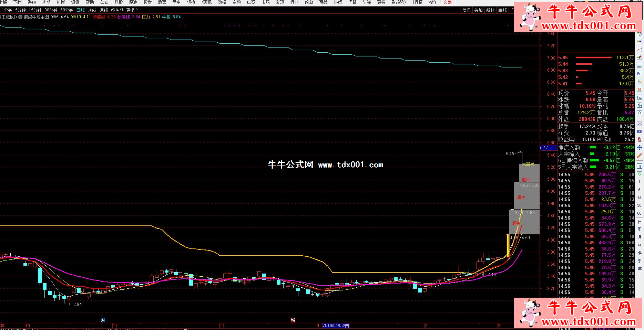
Task: Switch to 1-minute period in sidebar
Action: coord(639,182)
